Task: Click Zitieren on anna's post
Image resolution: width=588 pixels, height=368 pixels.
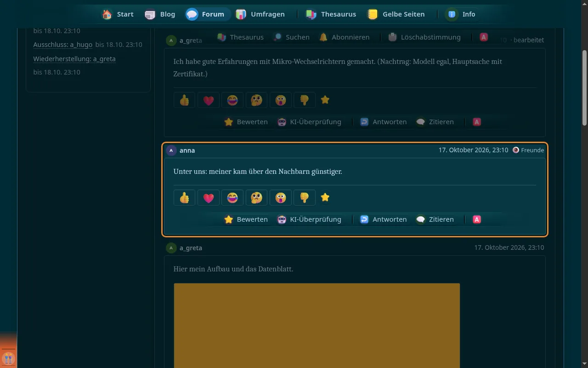Action: click(x=435, y=219)
